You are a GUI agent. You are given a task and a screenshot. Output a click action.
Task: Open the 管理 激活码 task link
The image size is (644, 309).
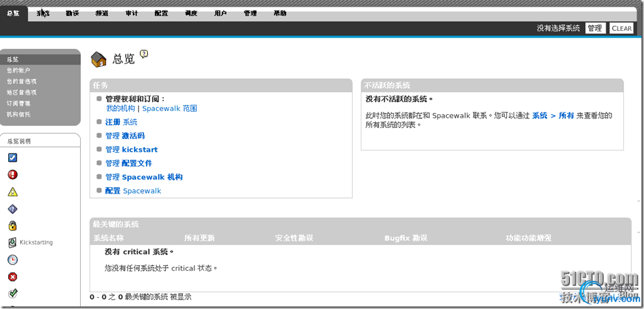[x=125, y=135]
